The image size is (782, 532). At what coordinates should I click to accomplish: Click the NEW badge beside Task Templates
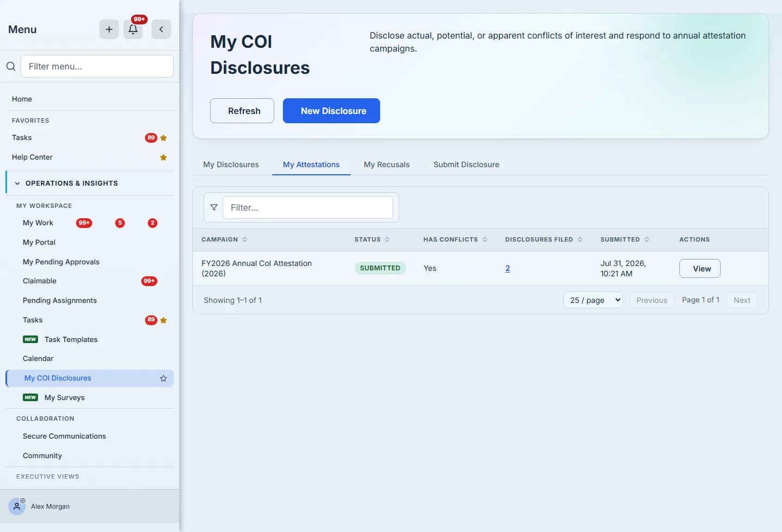click(30, 339)
